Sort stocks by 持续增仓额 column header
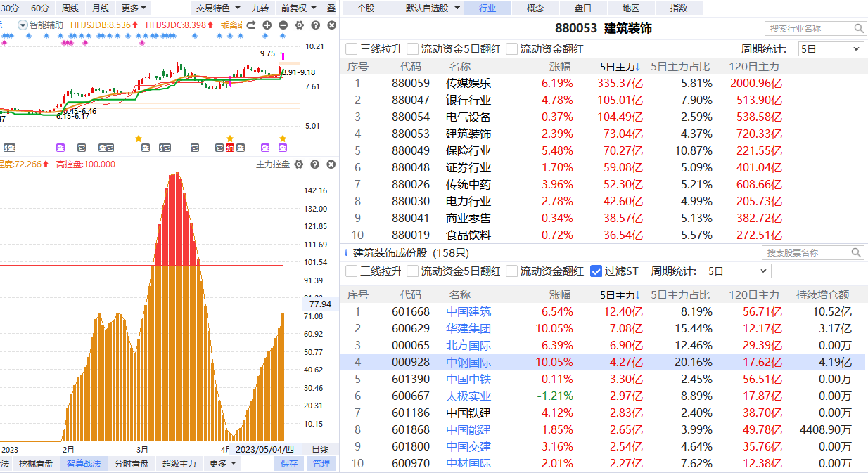868x473 pixels. click(x=822, y=295)
